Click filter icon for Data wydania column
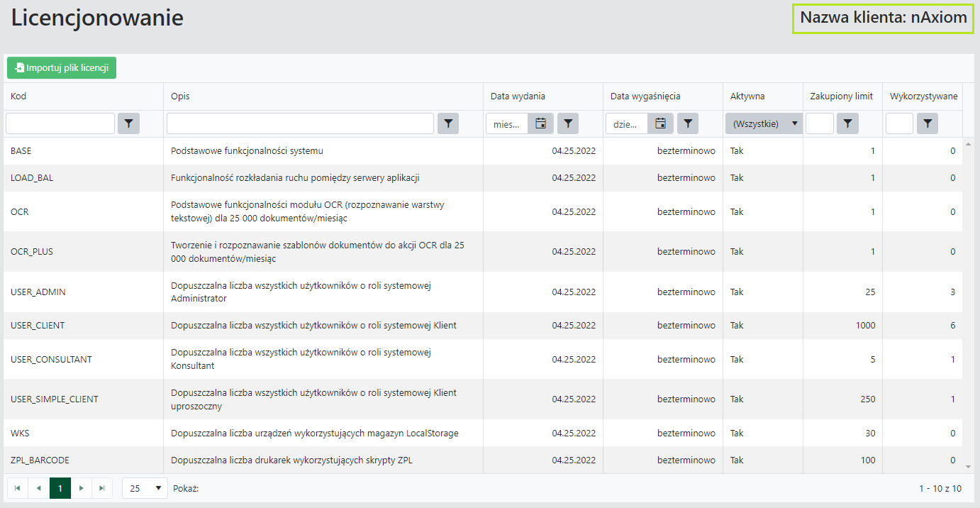 pyautogui.click(x=568, y=123)
